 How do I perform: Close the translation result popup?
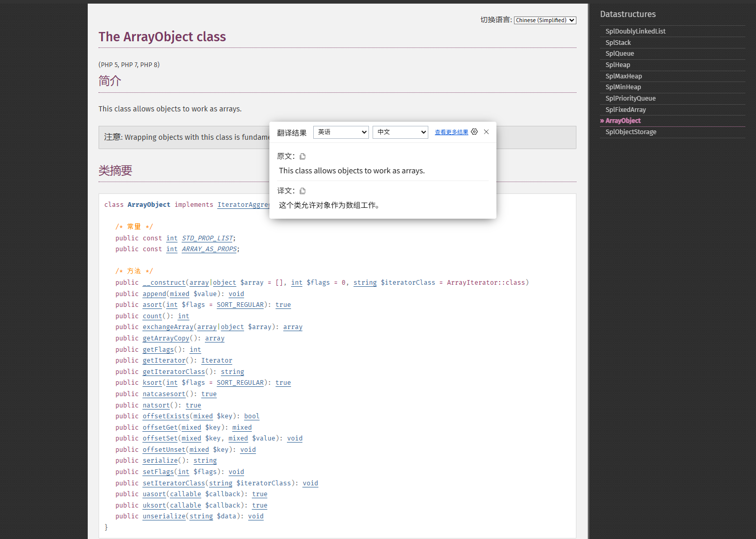click(x=486, y=132)
